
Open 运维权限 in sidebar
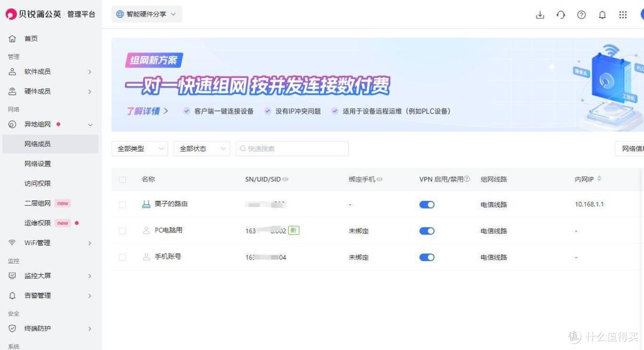coord(38,222)
